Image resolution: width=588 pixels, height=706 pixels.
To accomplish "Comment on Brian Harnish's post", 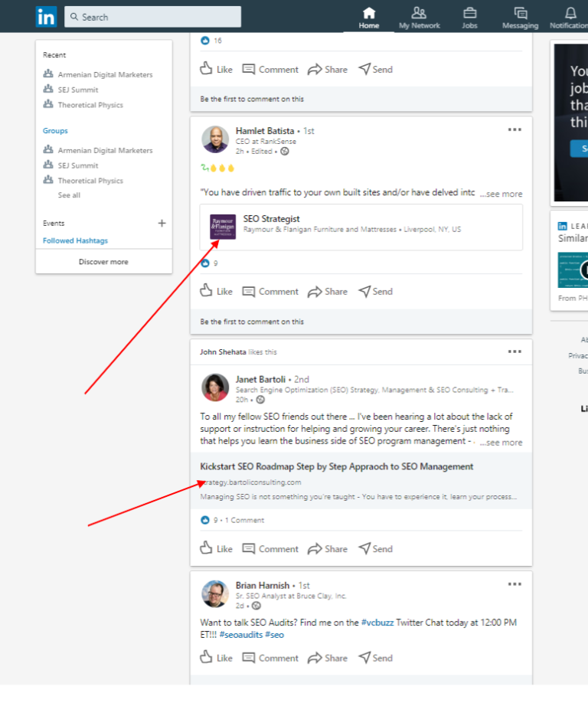I will pyautogui.click(x=270, y=658).
